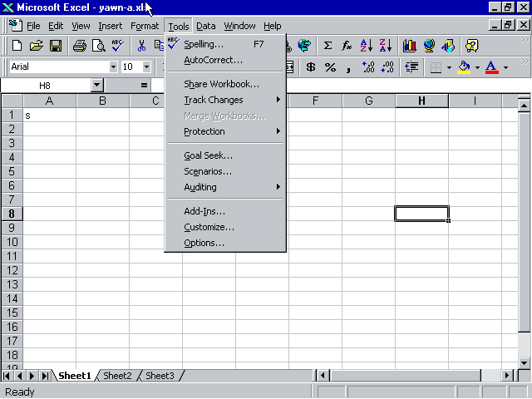This screenshot has height=399, width=532.
Task: Select Share Workbook... menu item
Action: (225, 84)
